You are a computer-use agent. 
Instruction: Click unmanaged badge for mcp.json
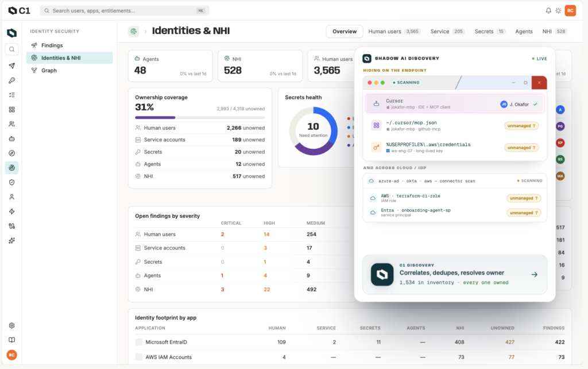pyautogui.click(x=521, y=126)
